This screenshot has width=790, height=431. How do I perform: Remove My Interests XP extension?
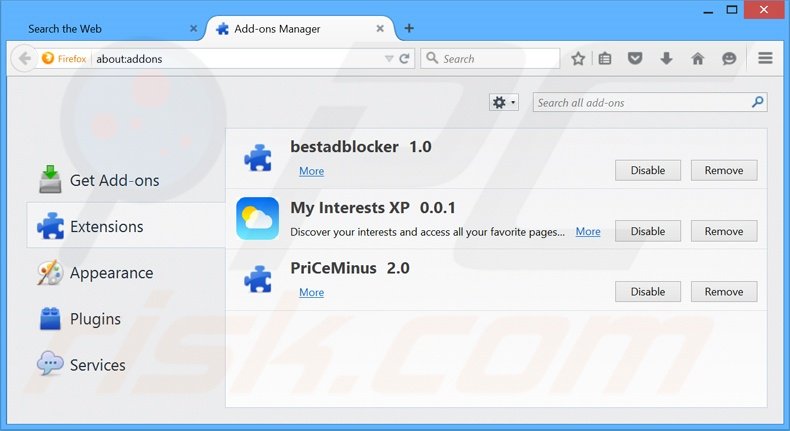tap(724, 231)
